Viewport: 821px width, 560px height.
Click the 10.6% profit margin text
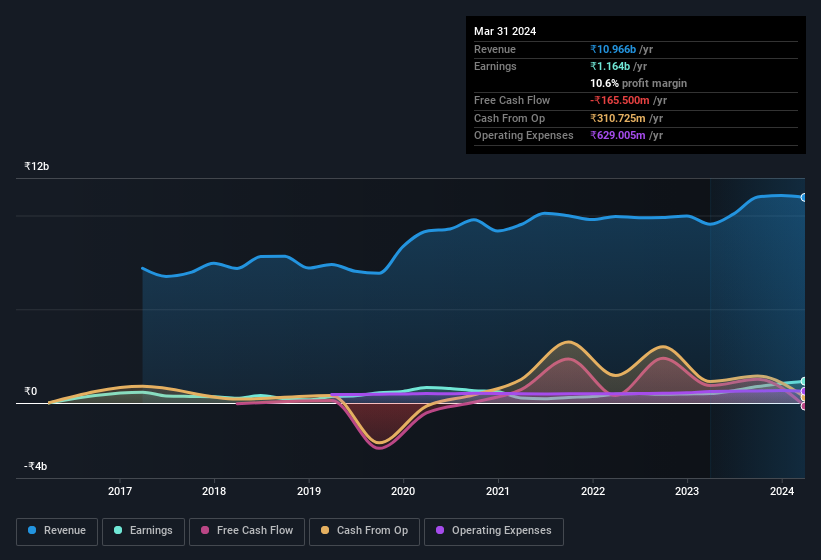point(638,83)
